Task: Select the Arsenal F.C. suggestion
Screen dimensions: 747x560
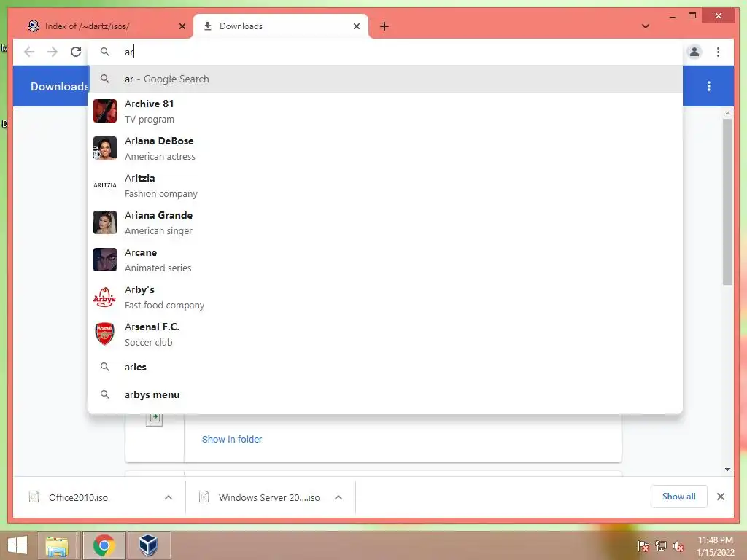Action: coord(385,334)
